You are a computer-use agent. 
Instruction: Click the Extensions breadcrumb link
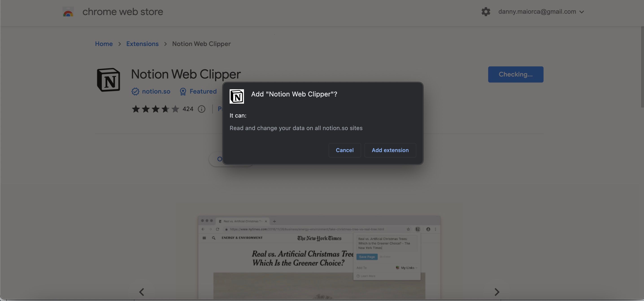coord(142,44)
